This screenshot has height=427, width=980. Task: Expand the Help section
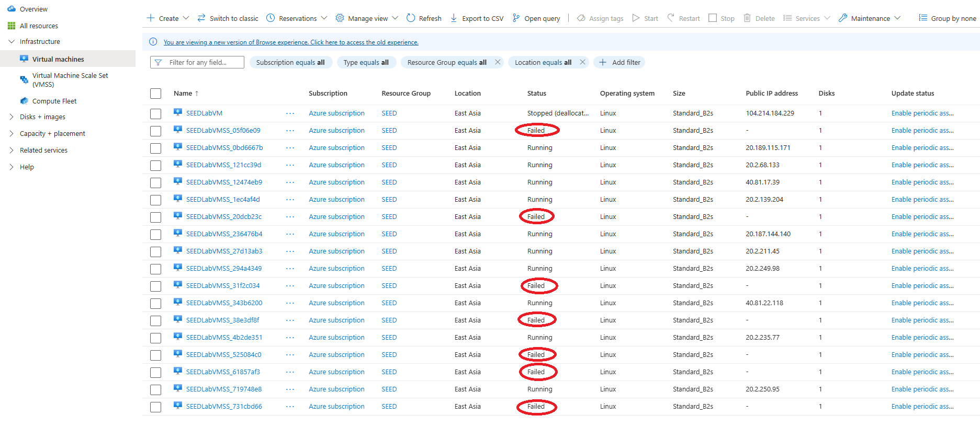(x=12, y=167)
